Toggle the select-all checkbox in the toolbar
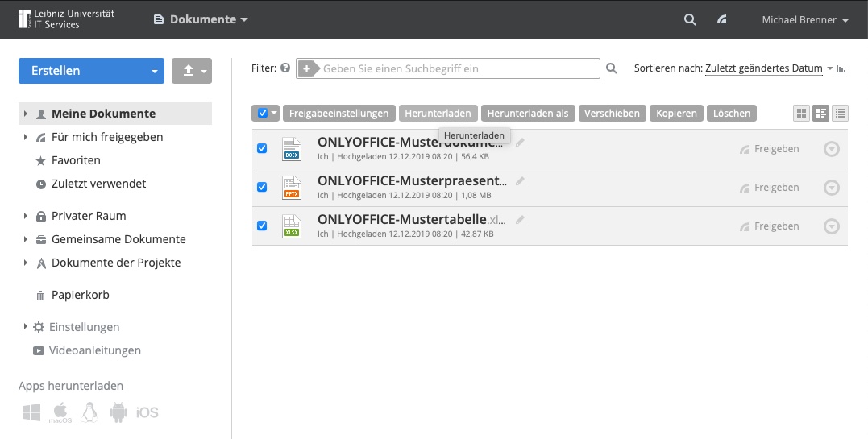Image resolution: width=868 pixels, height=439 pixels. [x=263, y=113]
